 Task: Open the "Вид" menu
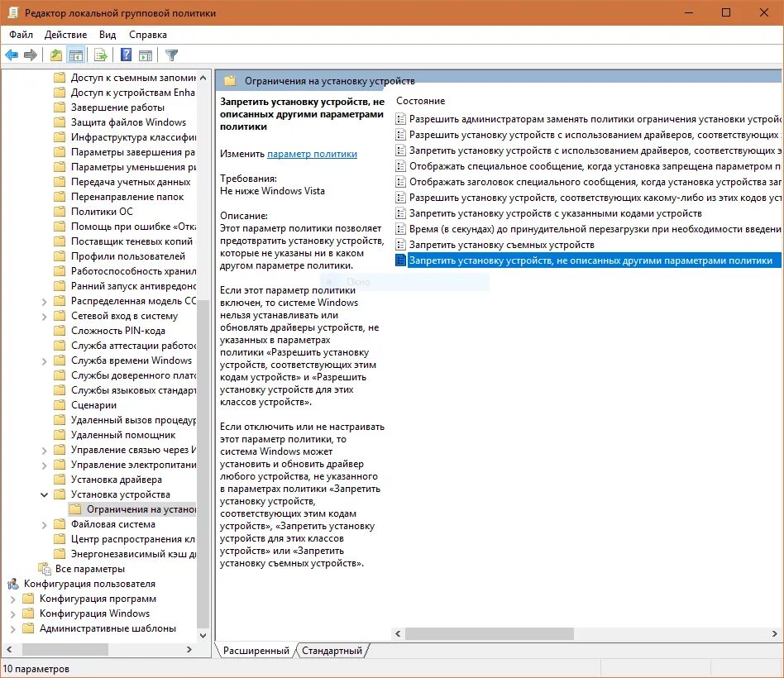click(x=108, y=35)
